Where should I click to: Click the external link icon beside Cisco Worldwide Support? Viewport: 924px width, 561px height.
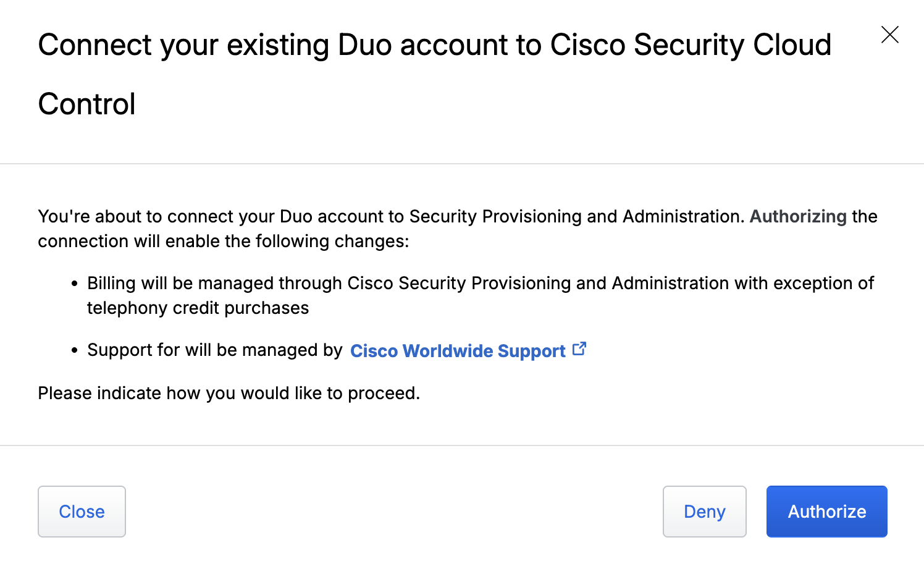[579, 349]
